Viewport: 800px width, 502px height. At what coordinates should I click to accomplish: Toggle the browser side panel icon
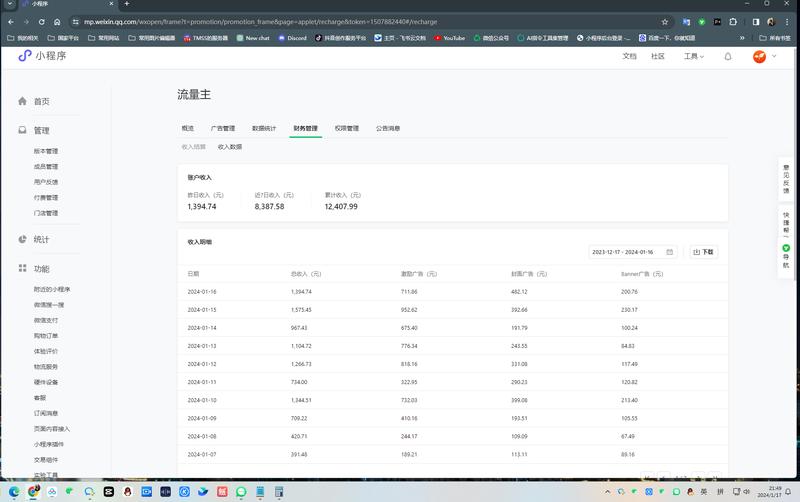tap(756, 22)
